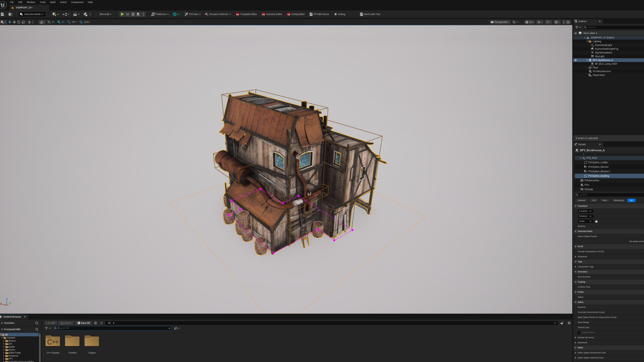Click the Play button in main toolbar
Viewport: 644px width, 362px height.
pyautogui.click(x=122, y=14)
